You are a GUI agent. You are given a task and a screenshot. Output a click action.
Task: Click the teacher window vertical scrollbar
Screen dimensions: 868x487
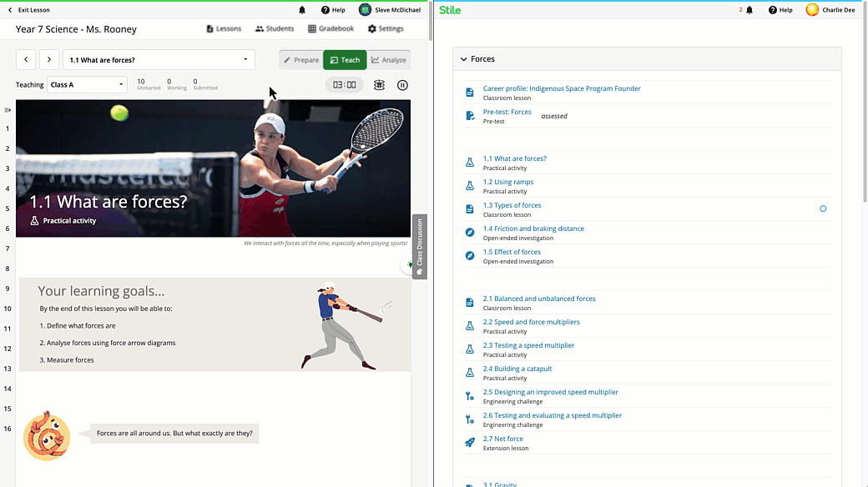430,21
